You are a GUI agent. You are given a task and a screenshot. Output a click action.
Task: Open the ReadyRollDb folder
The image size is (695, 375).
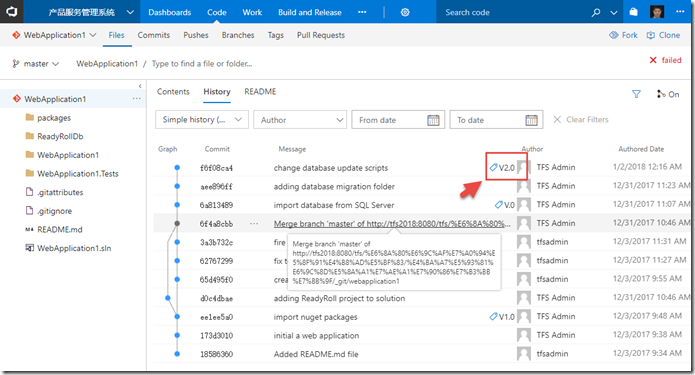(60, 137)
